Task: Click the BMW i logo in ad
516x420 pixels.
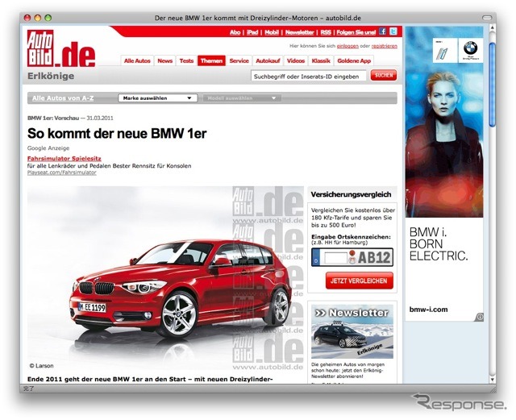Action: click(445, 50)
